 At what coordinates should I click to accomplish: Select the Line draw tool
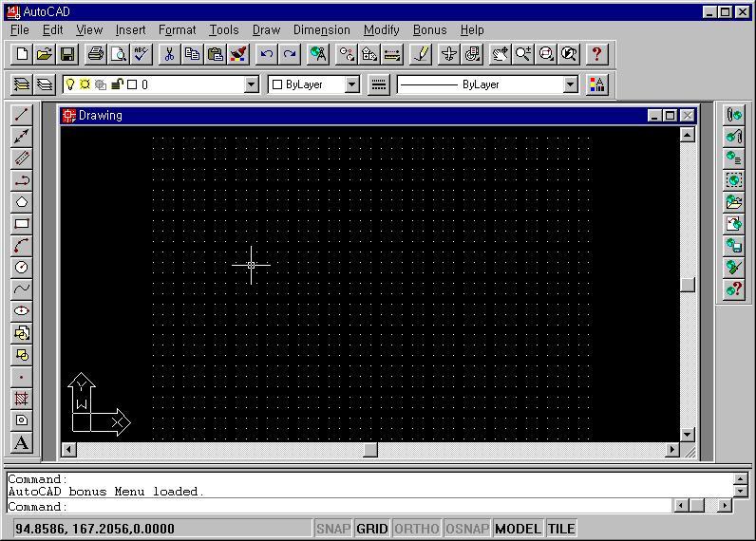pyautogui.click(x=21, y=115)
